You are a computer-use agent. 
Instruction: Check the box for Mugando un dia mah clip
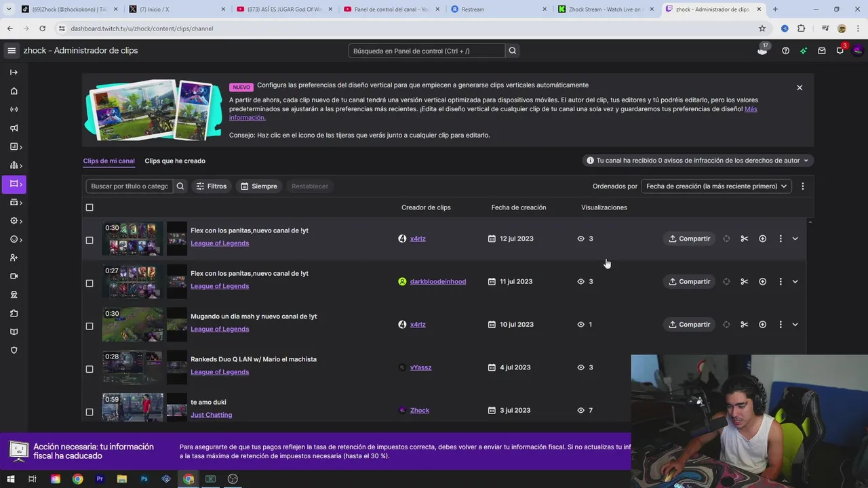[x=90, y=326]
